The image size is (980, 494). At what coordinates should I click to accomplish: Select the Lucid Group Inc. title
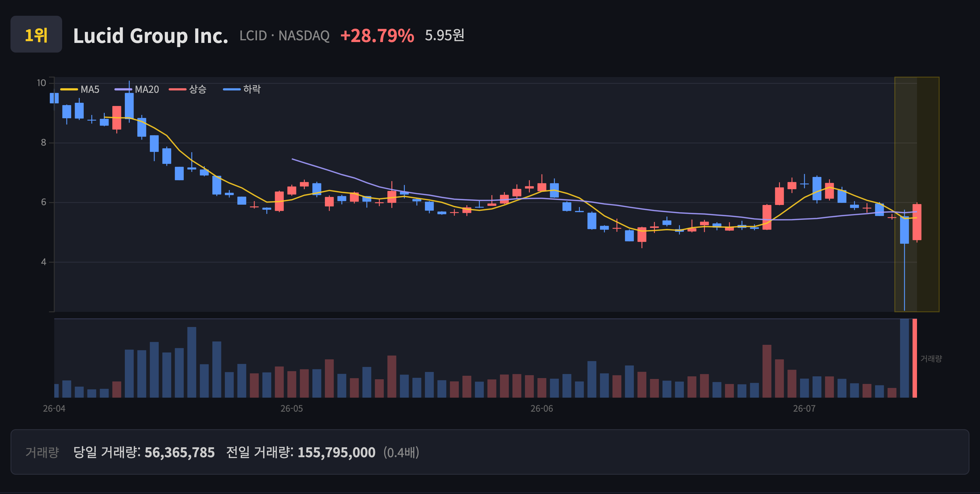point(151,36)
